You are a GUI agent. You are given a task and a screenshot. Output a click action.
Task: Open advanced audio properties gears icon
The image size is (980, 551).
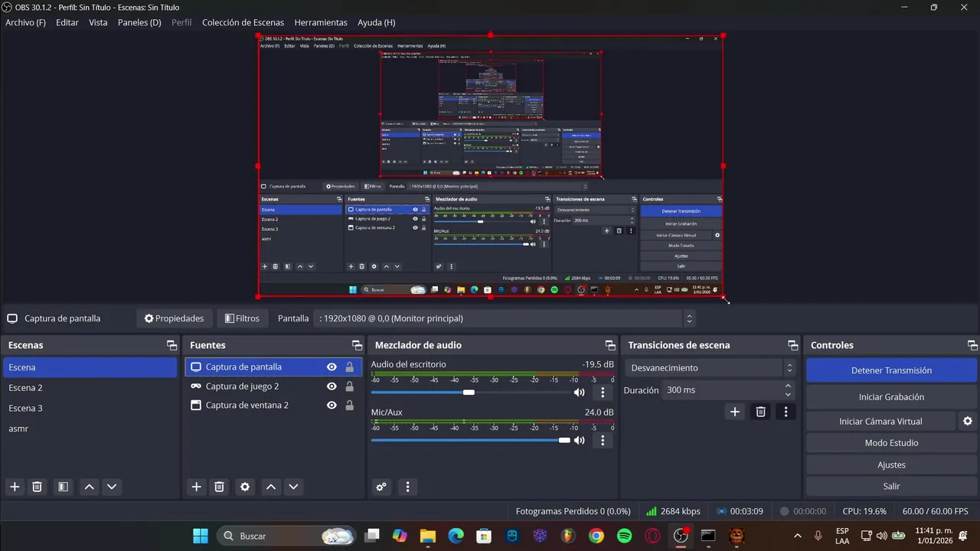tap(381, 487)
